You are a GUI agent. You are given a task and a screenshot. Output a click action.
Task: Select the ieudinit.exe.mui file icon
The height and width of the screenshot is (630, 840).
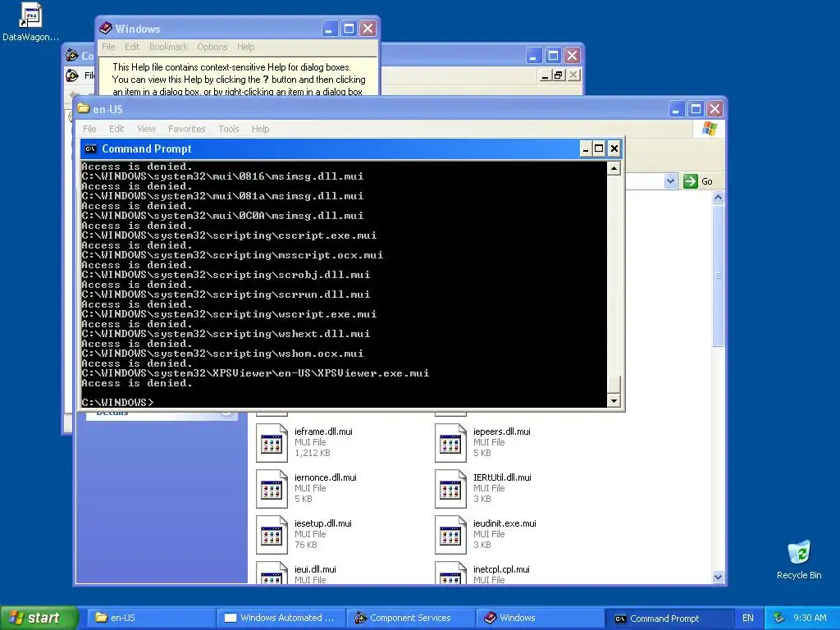pyautogui.click(x=450, y=535)
